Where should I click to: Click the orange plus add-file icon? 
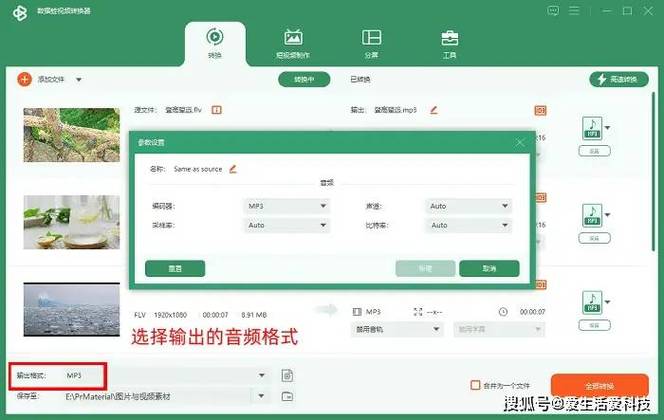click(25, 79)
